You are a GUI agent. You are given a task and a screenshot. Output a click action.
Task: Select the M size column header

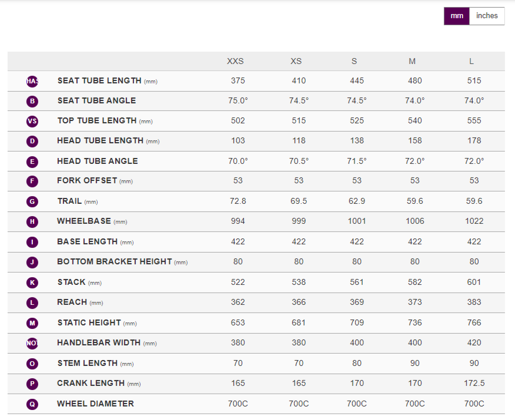(413, 61)
